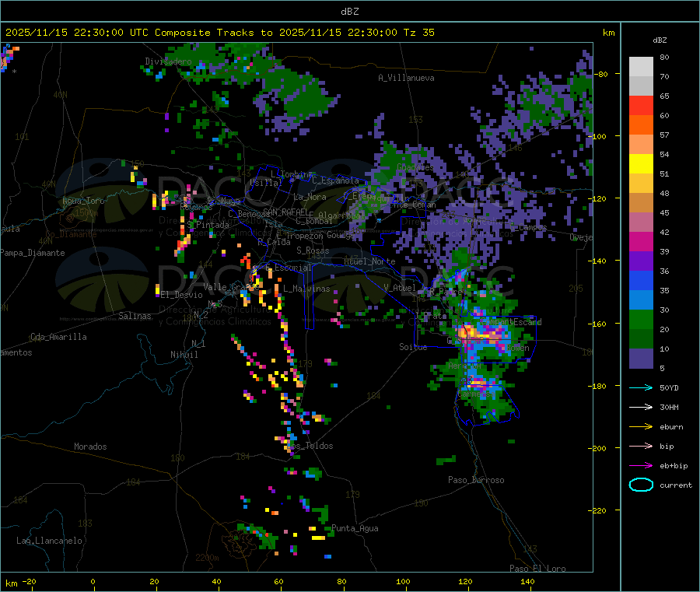The height and width of the screenshot is (592, 700).
Task: Select the yellow 51–54 dBZ swatch
Action: click(x=641, y=164)
